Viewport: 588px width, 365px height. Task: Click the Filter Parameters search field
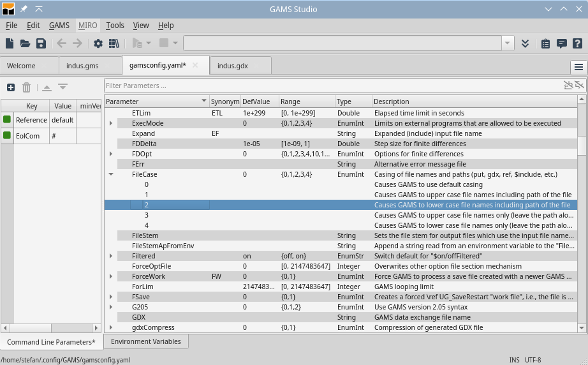point(332,86)
